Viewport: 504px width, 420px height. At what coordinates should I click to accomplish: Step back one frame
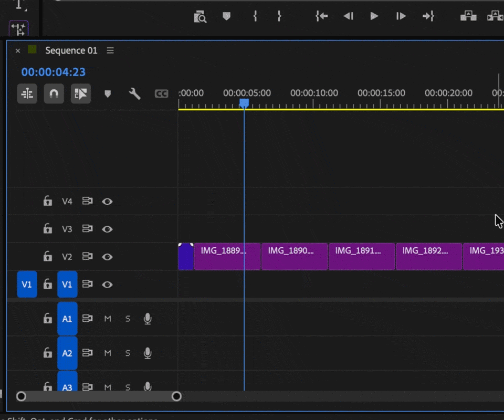pyautogui.click(x=348, y=16)
